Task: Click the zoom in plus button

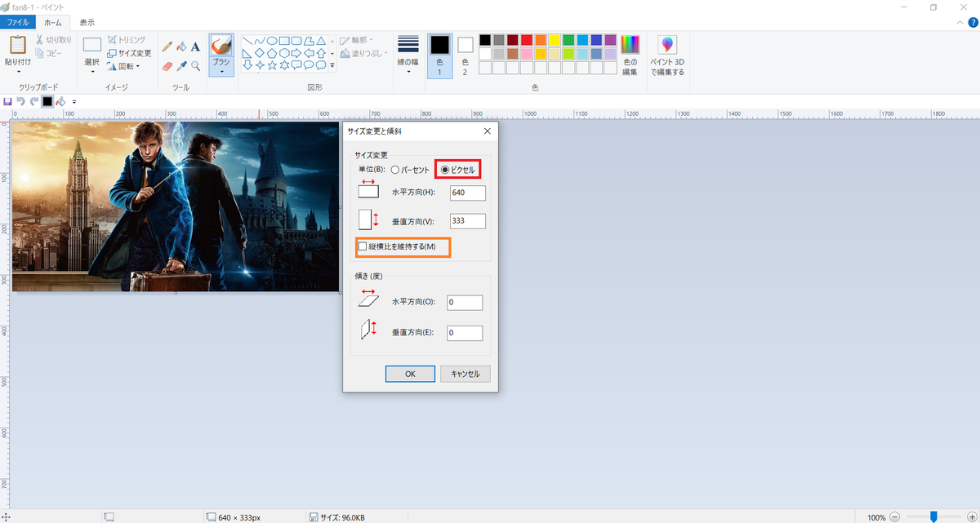Action: [x=971, y=517]
